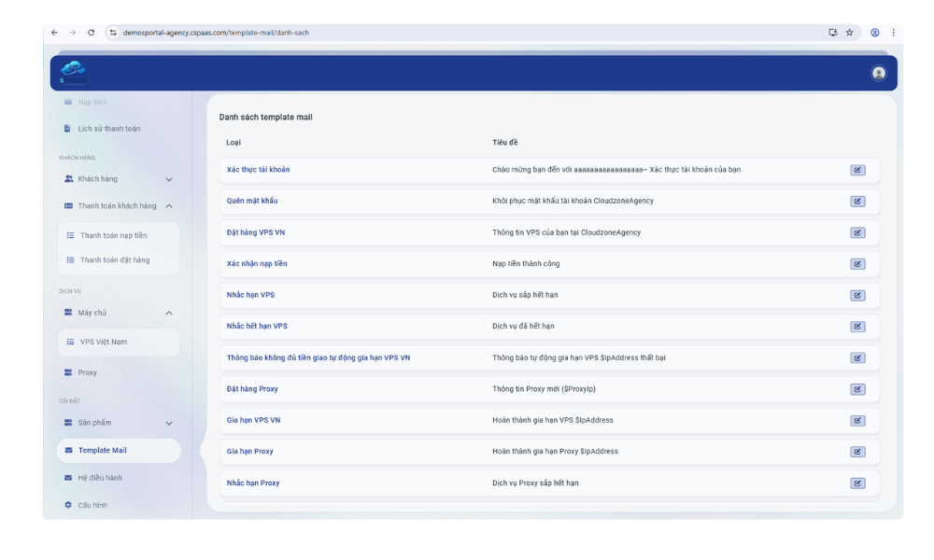
Task: Bookmark this page with the star icon
Action: [849, 33]
